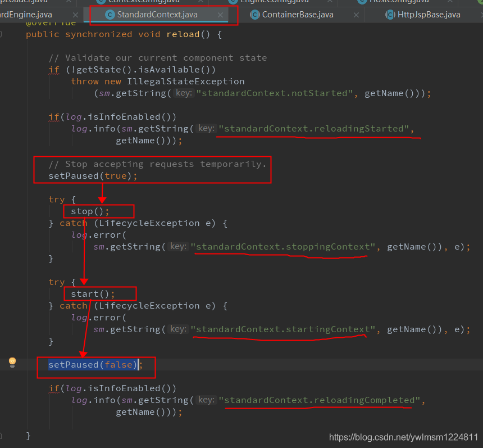Switch to the StandardContext.java tab

[157, 15]
